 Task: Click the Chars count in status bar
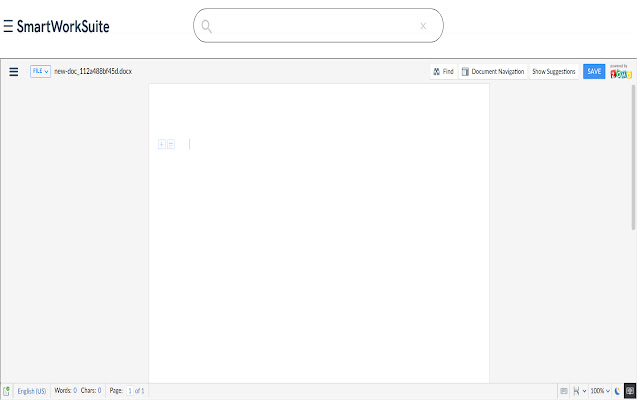coord(91,391)
